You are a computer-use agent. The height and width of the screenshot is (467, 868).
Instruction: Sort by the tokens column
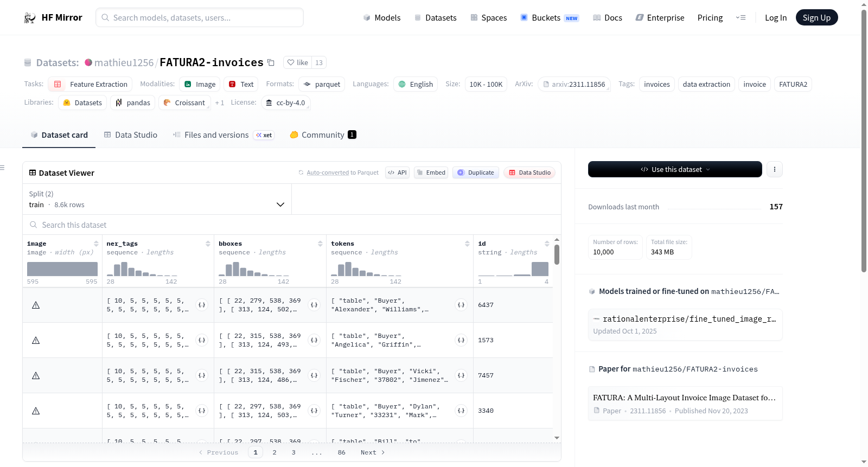click(467, 244)
